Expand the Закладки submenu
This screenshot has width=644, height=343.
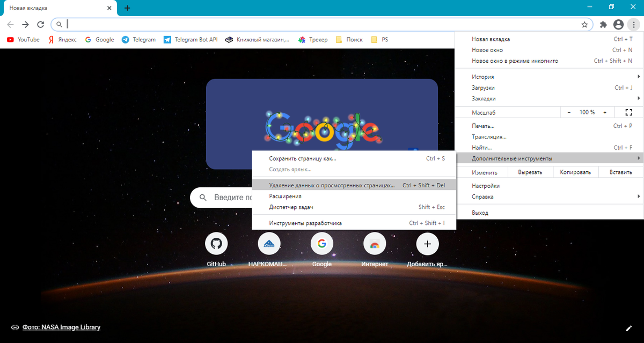click(549, 98)
